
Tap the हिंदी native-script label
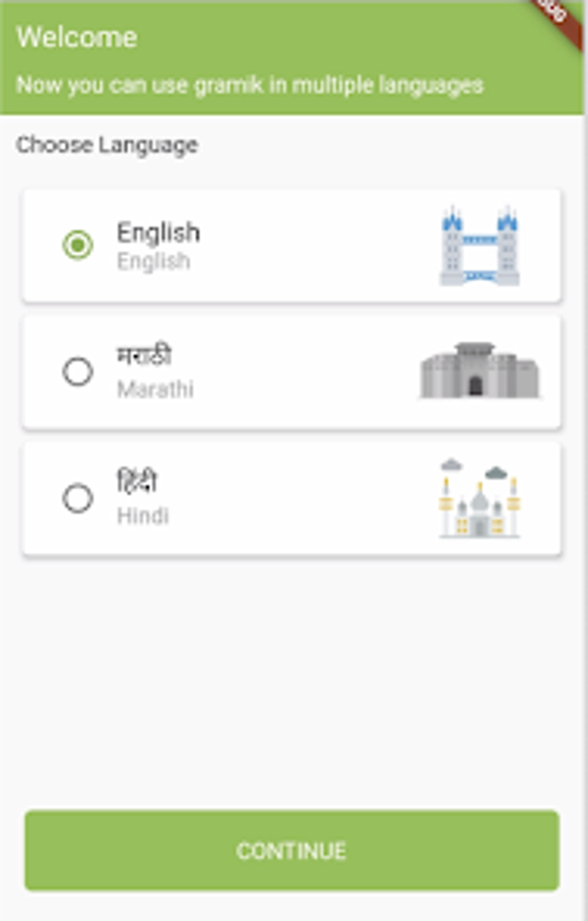(x=137, y=482)
